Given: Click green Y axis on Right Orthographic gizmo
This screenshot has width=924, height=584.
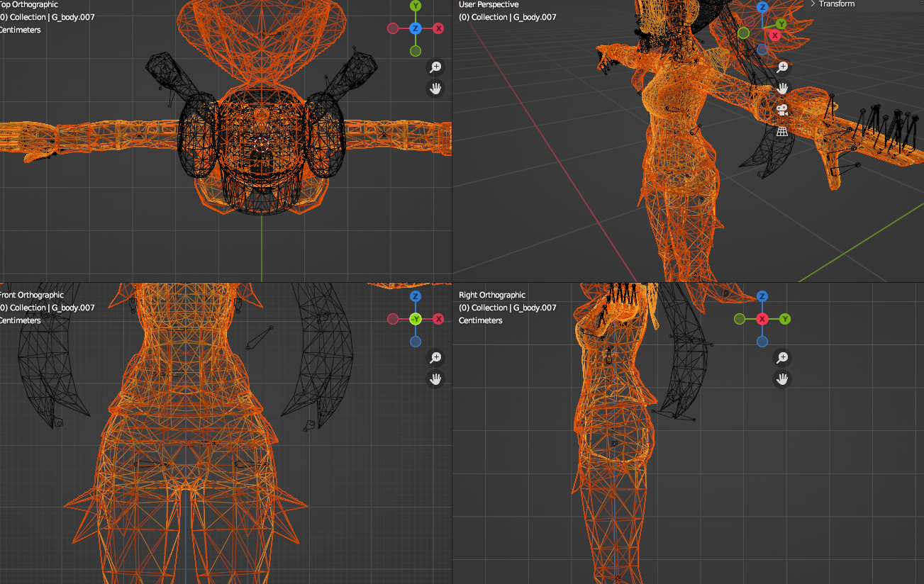Looking at the screenshot, I should (x=785, y=319).
